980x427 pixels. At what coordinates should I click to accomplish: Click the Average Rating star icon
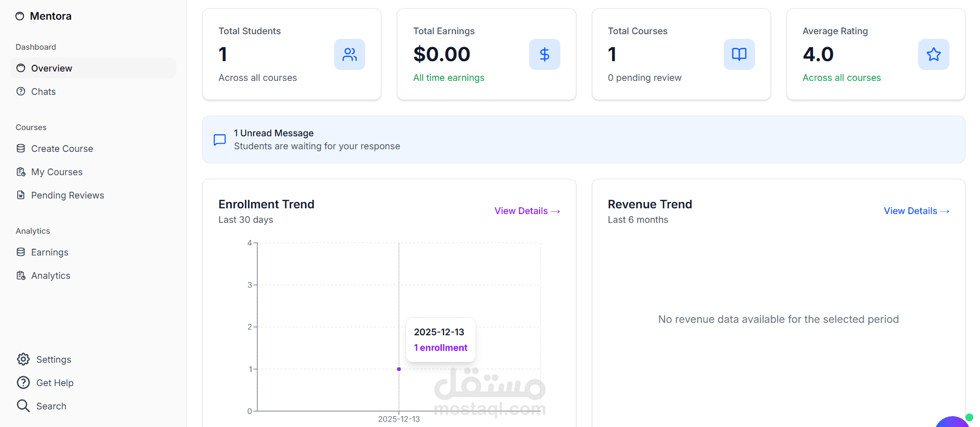[x=934, y=54]
